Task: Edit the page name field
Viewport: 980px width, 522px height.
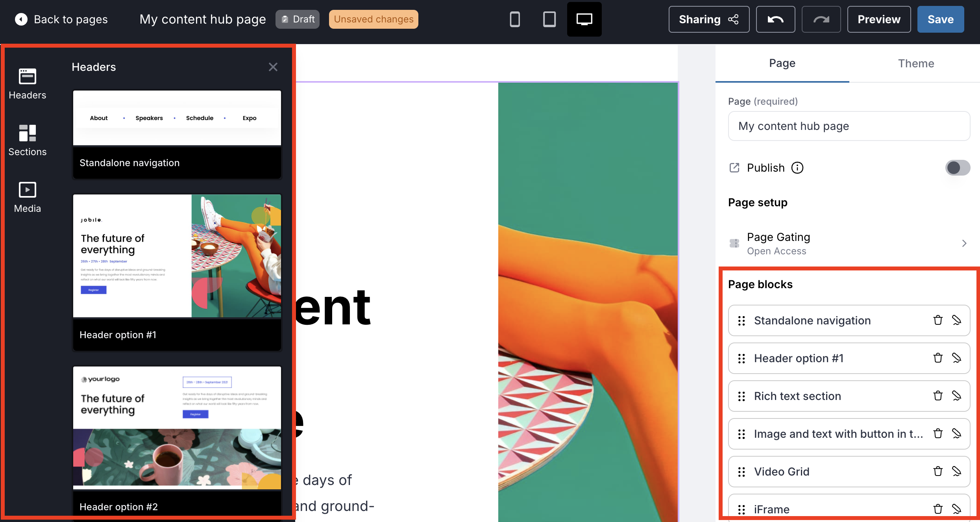Action: click(849, 126)
